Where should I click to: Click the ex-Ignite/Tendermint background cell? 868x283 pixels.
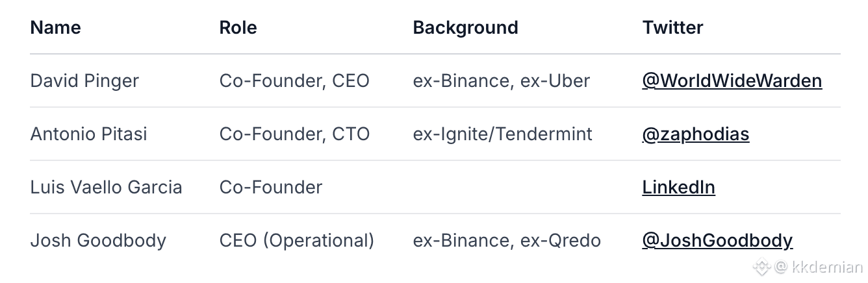point(502,134)
